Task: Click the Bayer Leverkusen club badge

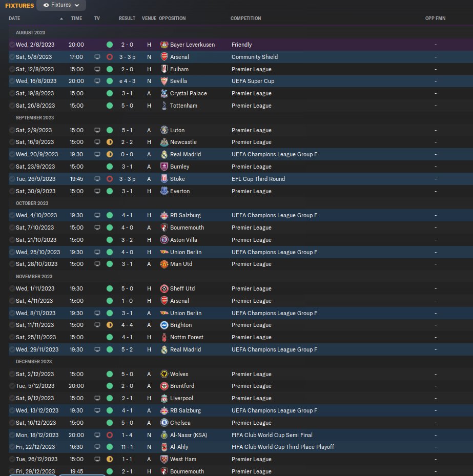Action: [164, 45]
